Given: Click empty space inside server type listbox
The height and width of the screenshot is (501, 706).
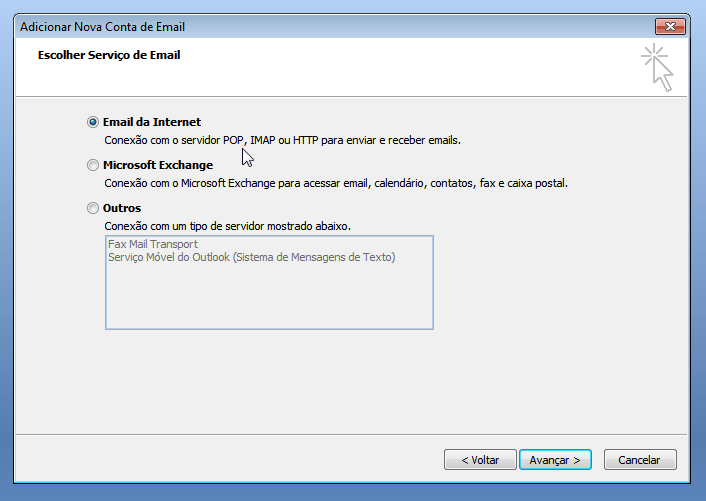Looking at the screenshot, I should point(269,298).
